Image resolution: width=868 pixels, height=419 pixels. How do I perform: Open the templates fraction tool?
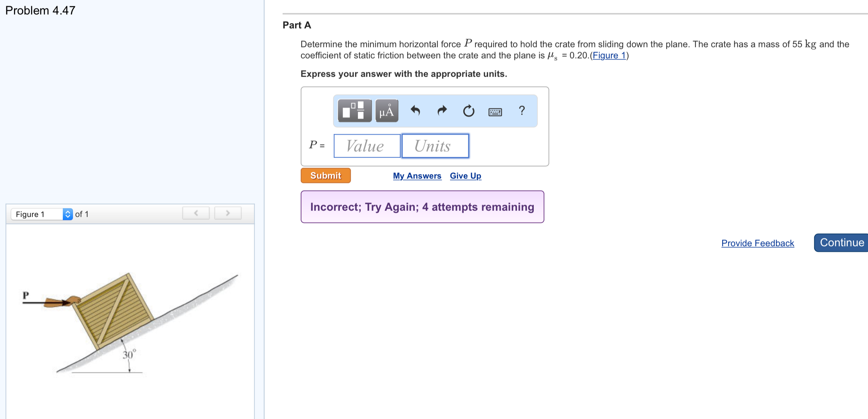pyautogui.click(x=354, y=111)
